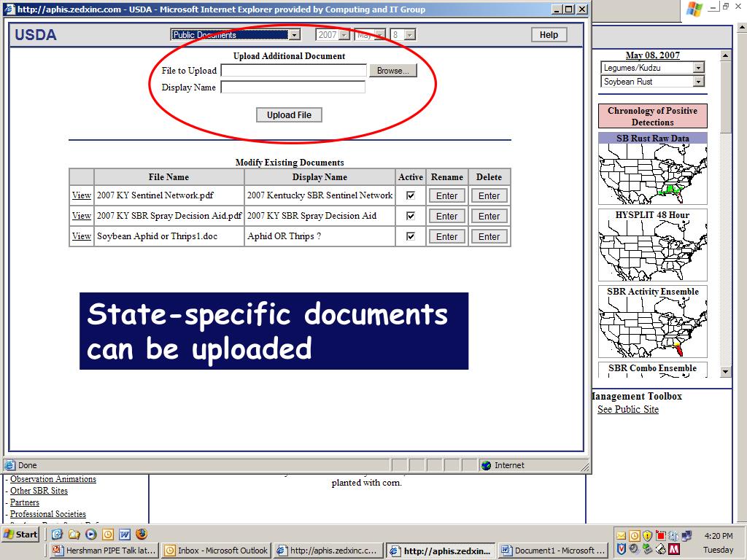747x560 pixels.
Task: Click the new mail envelope tray icon
Action: [622, 536]
